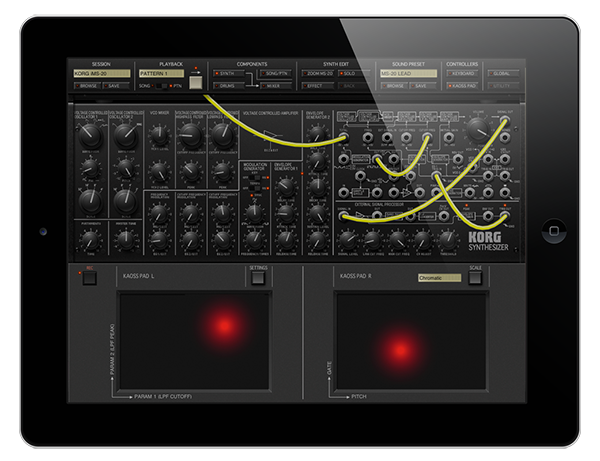The image size is (600, 461).
Task: Click frequency modulation MG/T.EXT knob
Action: tap(159, 214)
